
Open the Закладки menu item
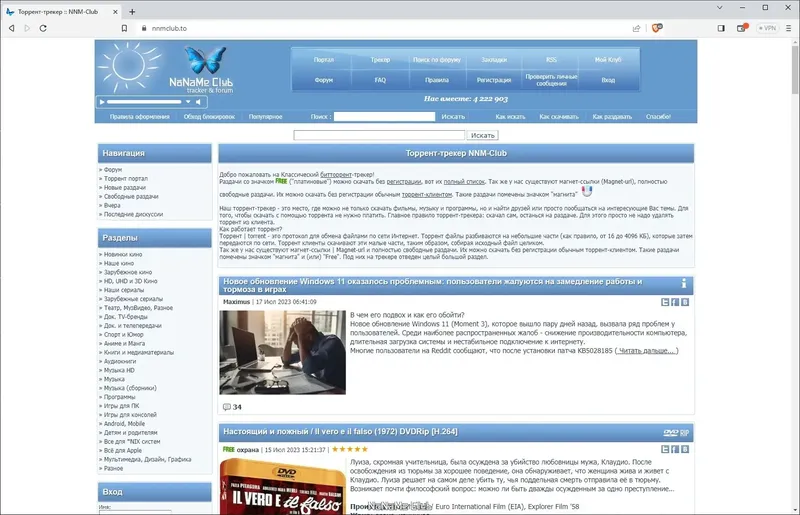(x=494, y=60)
